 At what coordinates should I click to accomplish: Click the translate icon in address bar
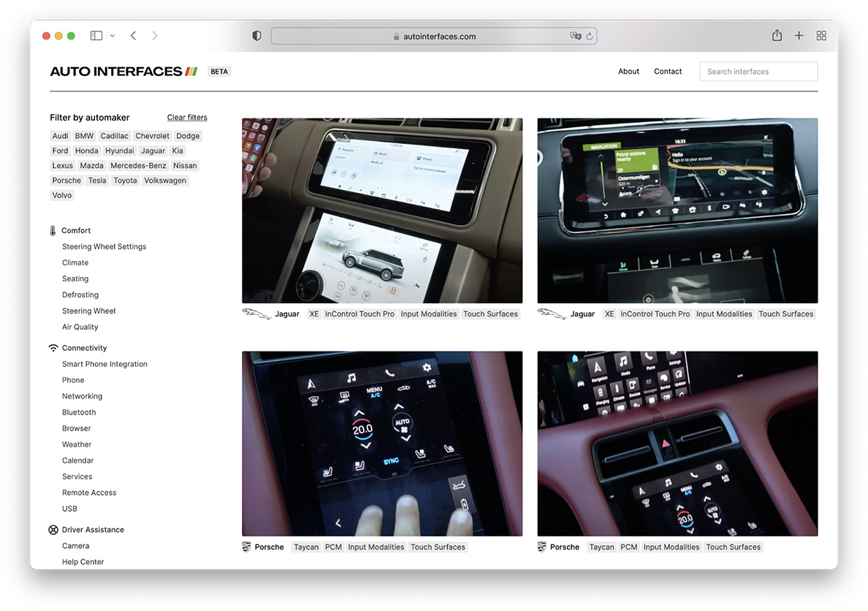click(576, 36)
